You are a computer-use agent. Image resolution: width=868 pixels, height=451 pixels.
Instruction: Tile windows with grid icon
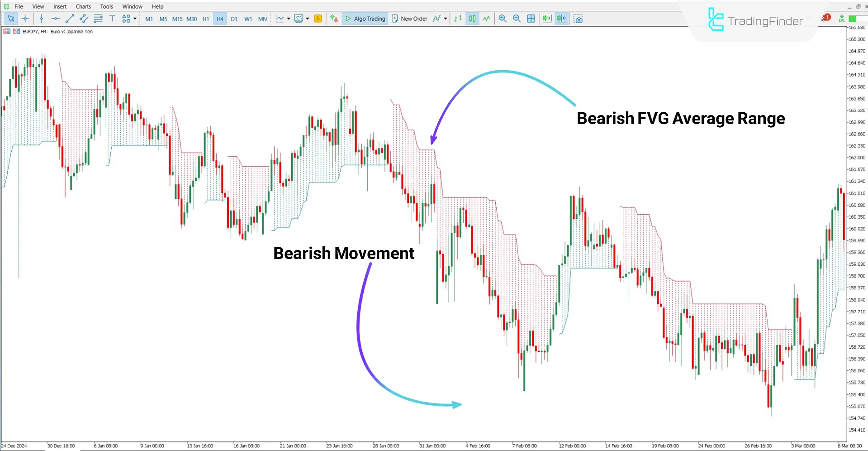coord(531,19)
